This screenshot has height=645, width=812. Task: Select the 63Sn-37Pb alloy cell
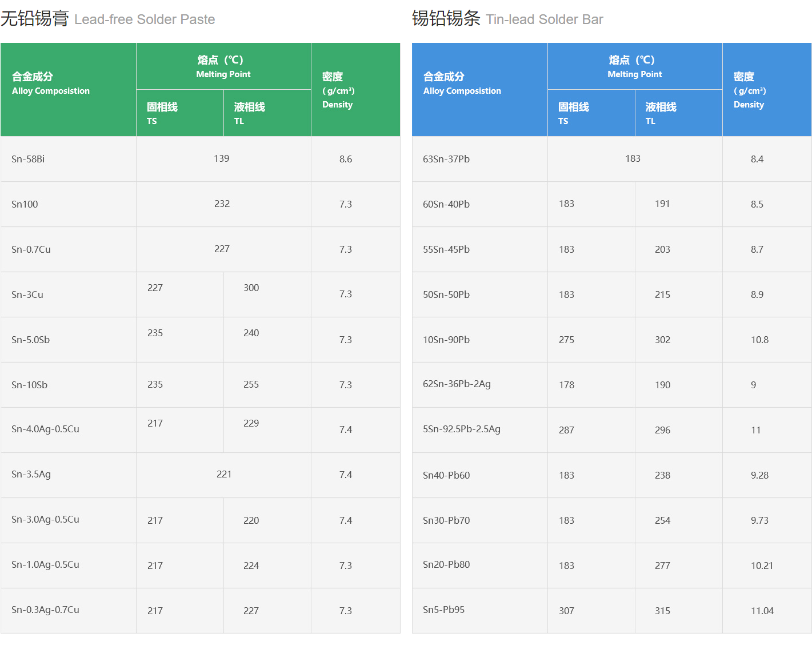click(446, 159)
